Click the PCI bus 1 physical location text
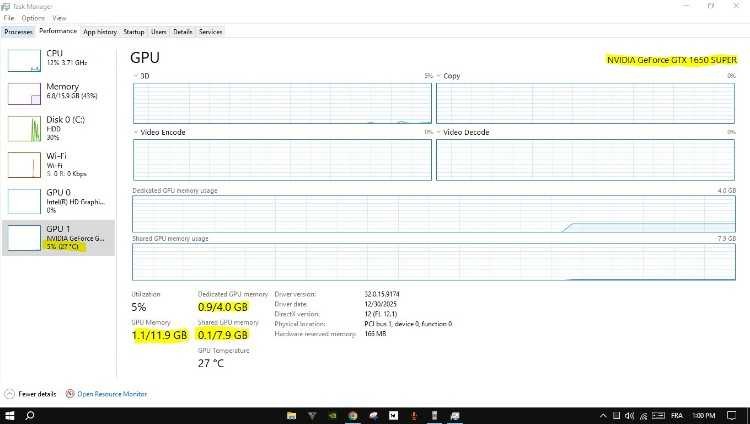750x424 pixels. tap(408, 324)
